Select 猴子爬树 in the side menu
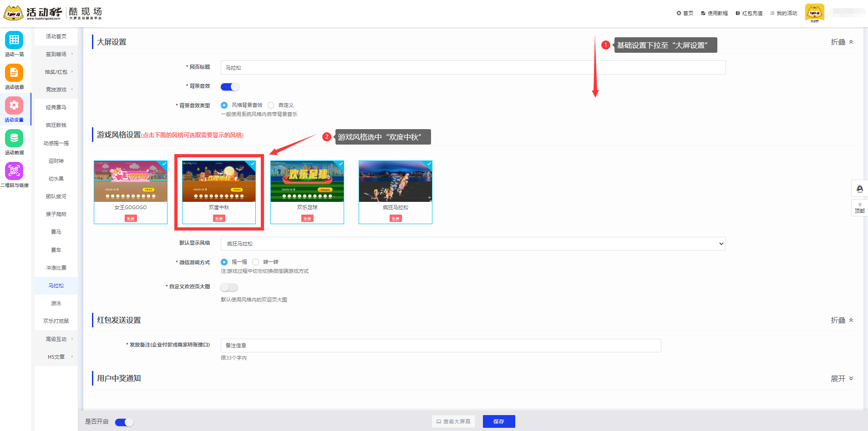The image size is (868, 431). [56, 214]
